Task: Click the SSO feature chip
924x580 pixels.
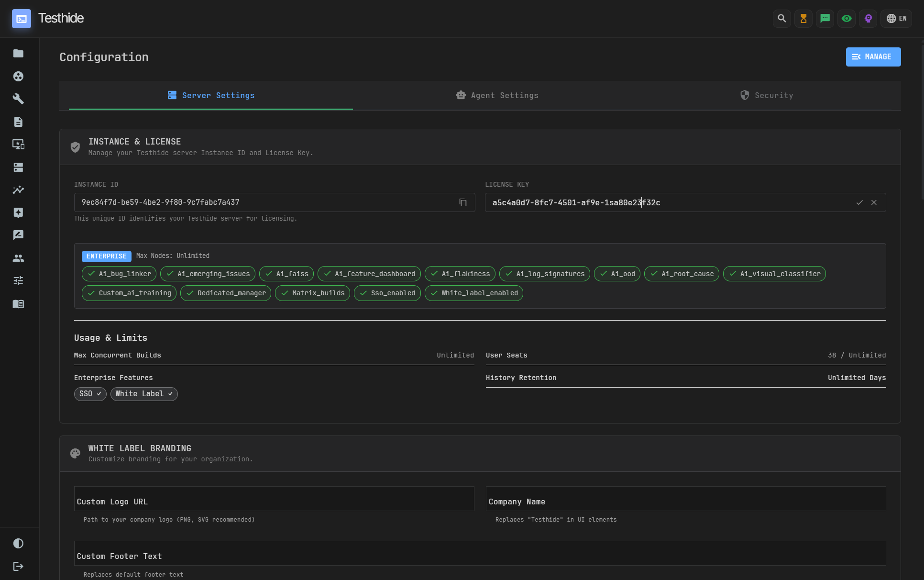Action: coord(90,394)
